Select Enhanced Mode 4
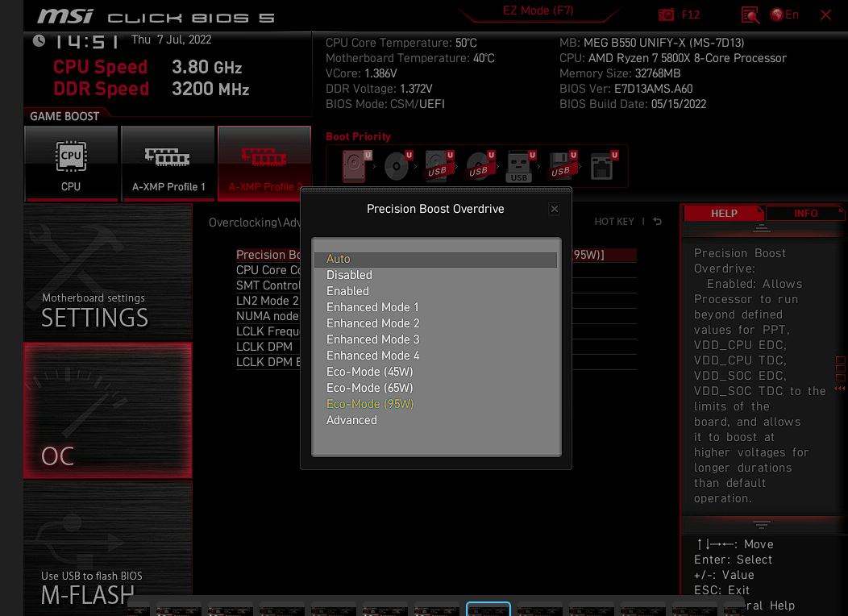Viewport: 848px width, 616px height. [x=435, y=356]
